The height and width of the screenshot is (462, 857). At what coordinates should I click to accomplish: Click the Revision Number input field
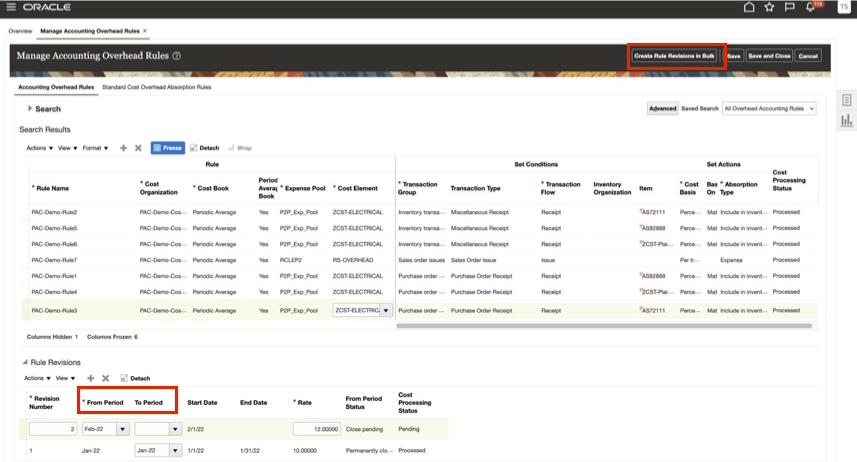(x=52, y=429)
